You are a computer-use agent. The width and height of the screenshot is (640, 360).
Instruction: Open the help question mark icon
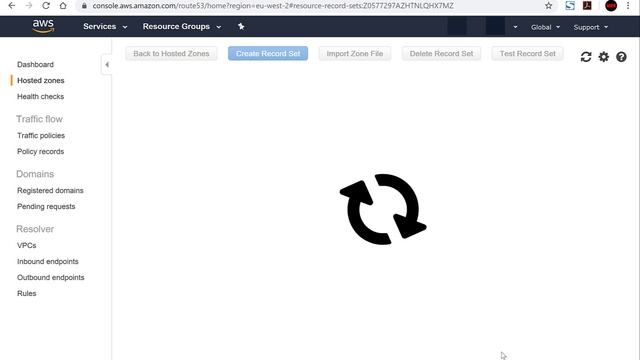[x=621, y=57]
